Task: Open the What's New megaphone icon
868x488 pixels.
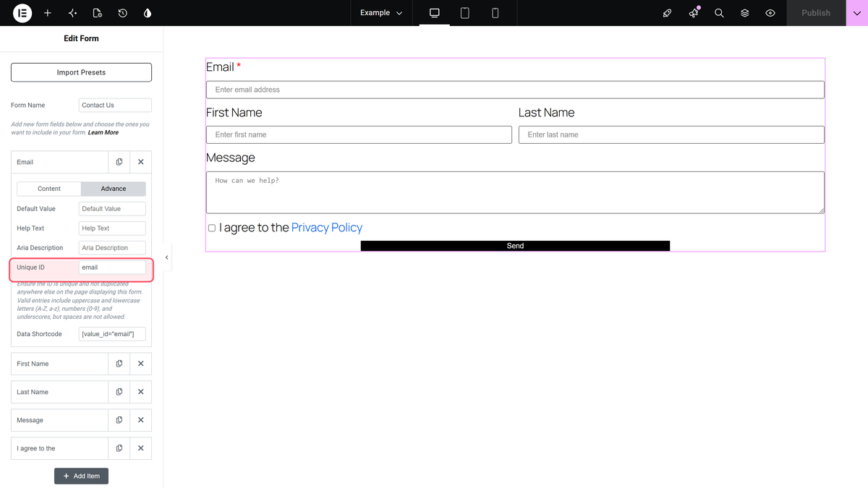Action: (694, 13)
